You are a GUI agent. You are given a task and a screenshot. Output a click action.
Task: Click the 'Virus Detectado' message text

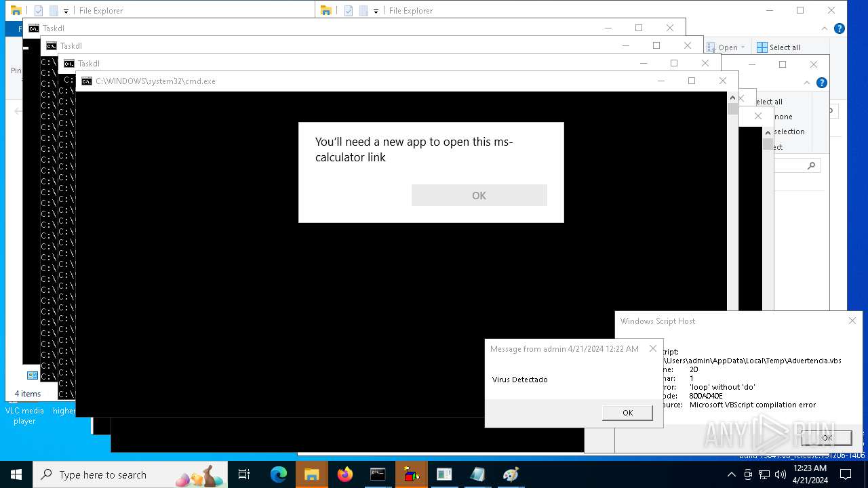[519, 380]
